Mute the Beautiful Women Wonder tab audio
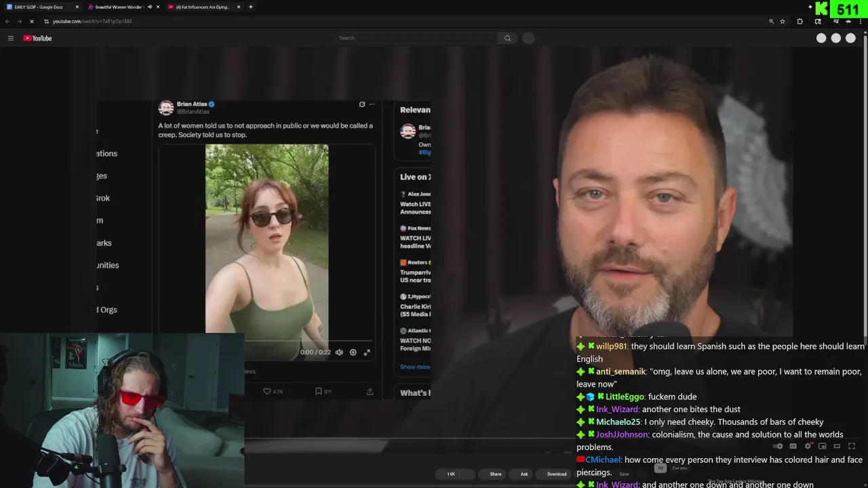The image size is (868, 488). 149,7
